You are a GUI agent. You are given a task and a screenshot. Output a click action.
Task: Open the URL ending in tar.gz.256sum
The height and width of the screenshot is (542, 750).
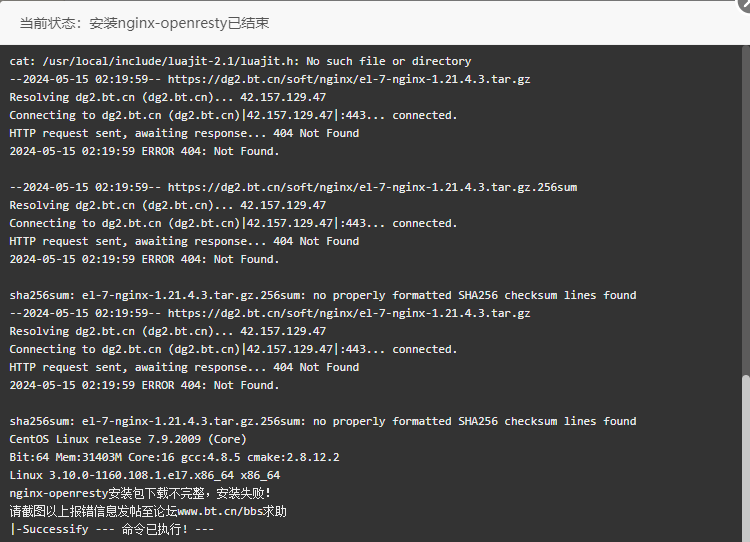372,187
